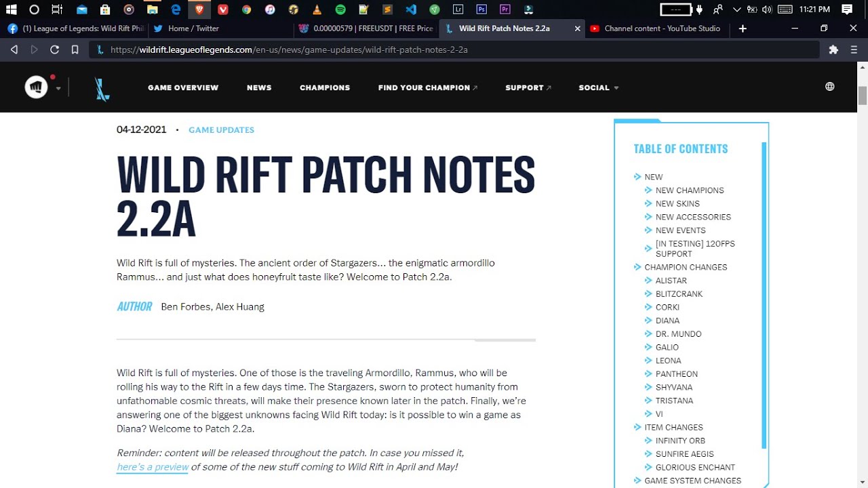
Task: Open Premiere Pro from the taskbar
Action: (505, 9)
